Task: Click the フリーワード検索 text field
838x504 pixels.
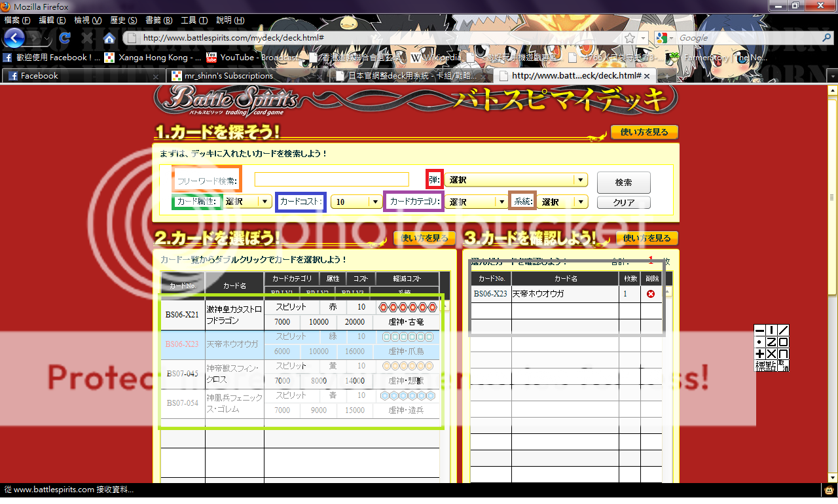Action: coord(332,179)
